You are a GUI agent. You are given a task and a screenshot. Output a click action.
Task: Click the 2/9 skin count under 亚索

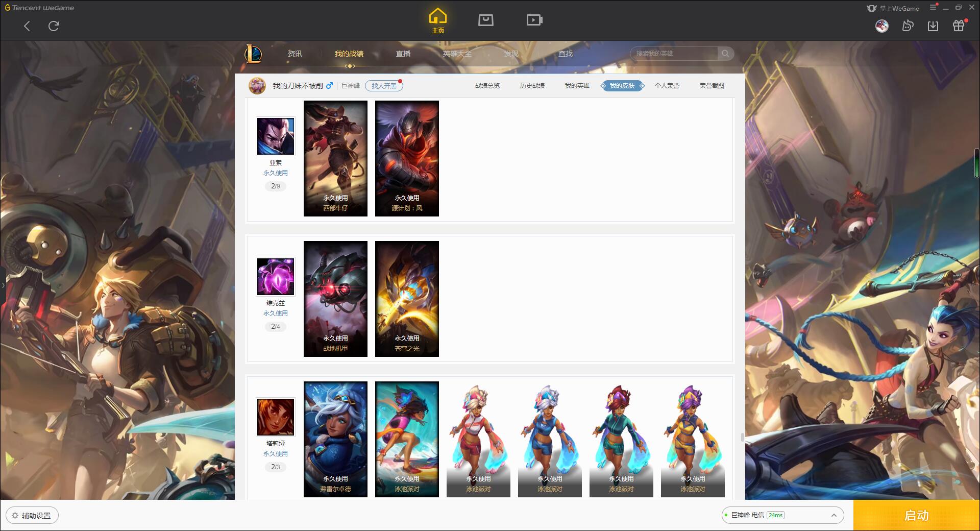(276, 186)
